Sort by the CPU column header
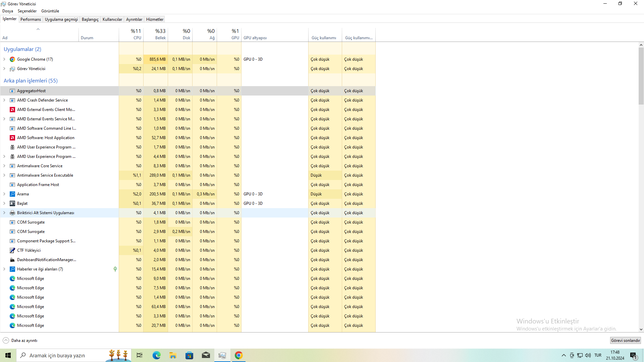Viewport: 644px width, 362px height. click(x=131, y=35)
